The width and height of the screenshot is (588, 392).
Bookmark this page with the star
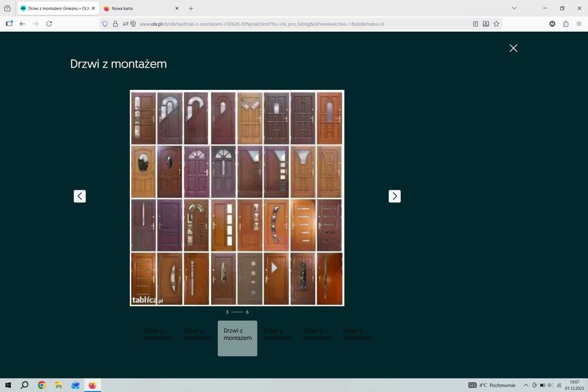[x=496, y=24]
